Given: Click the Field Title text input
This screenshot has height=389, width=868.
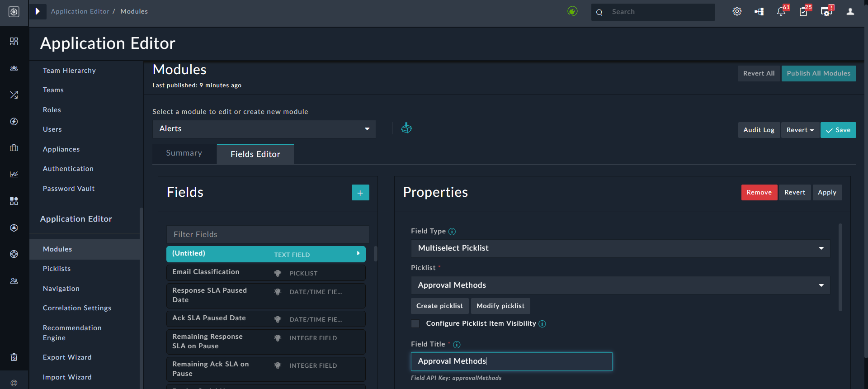Looking at the screenshot, I should click(512, 362).
